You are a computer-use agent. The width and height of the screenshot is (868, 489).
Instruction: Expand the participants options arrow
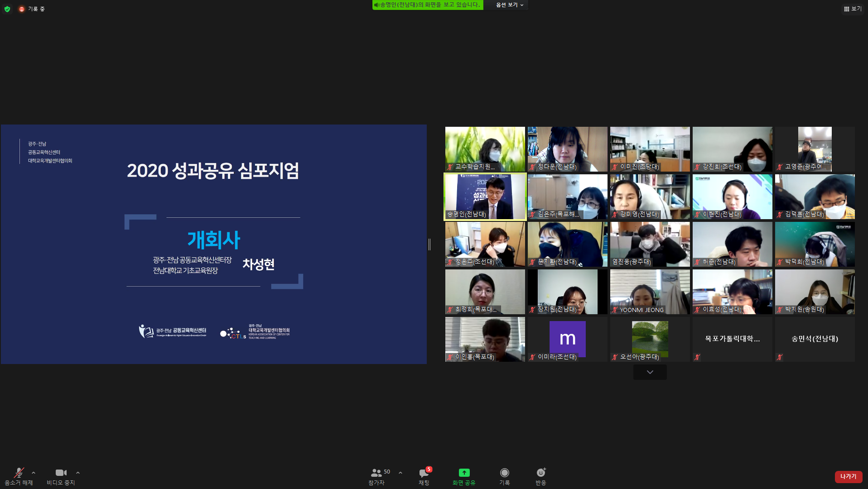click(400, 473)
